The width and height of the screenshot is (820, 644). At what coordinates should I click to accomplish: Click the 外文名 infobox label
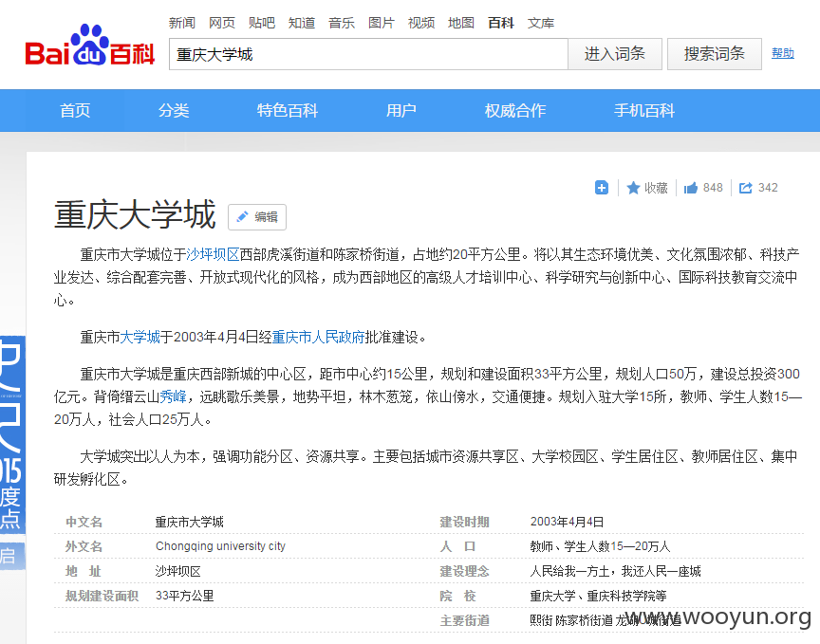[x=84, y=546]
